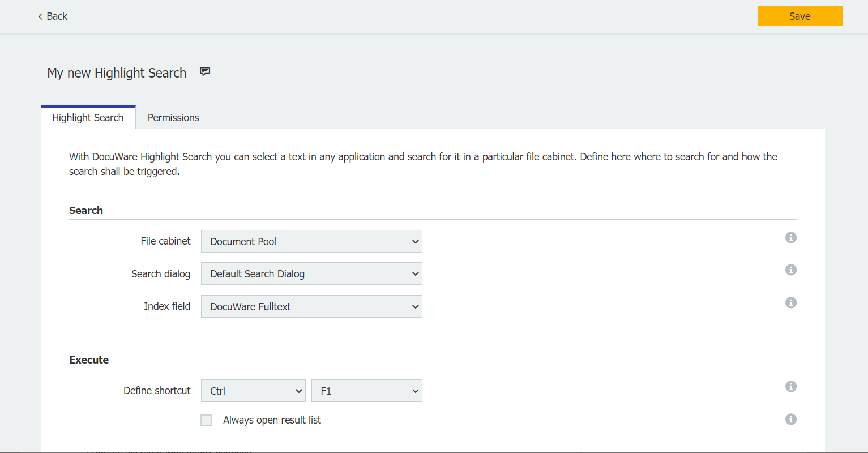The width and height of the screenshot is (868, 453).
Task: Select the Highlight Search tab
Action: [x=88, y=118]
